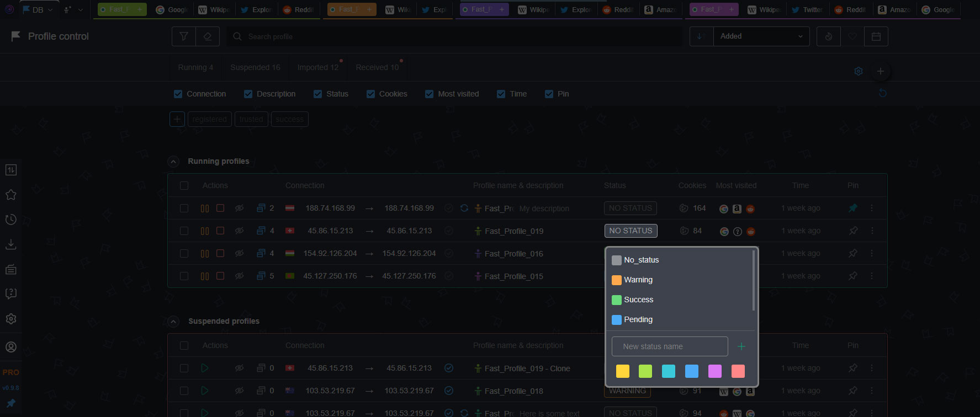Open more options for Fast_Profile_016 row
The image size is (980, 417).
tap(872, 253)
